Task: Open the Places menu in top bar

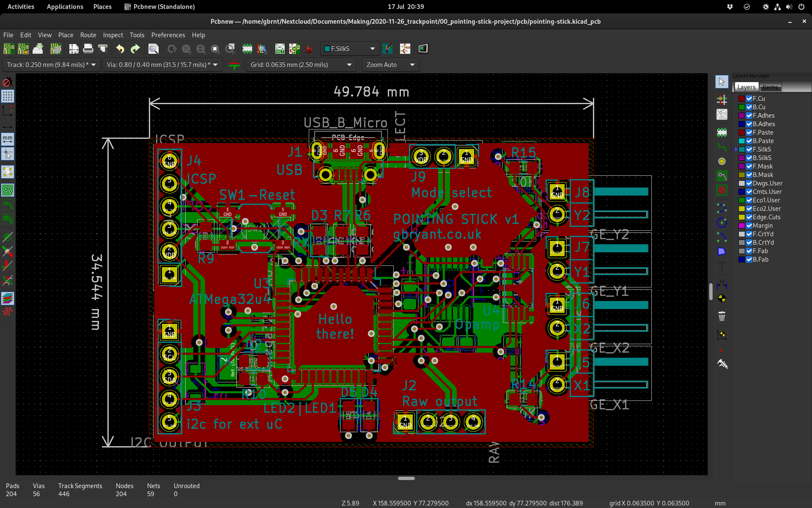Action: (102, 7)
